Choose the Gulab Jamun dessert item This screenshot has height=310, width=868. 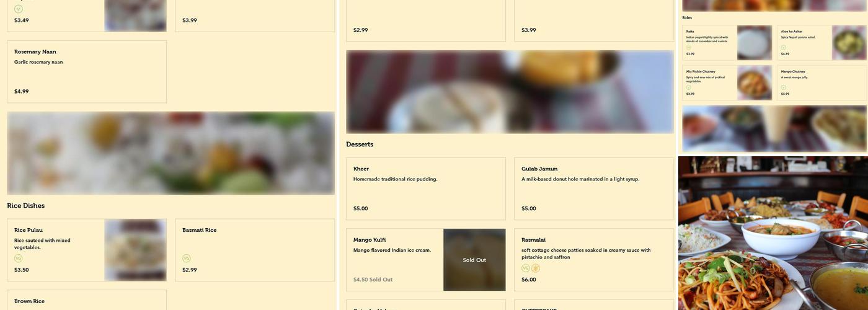point(594,188)
